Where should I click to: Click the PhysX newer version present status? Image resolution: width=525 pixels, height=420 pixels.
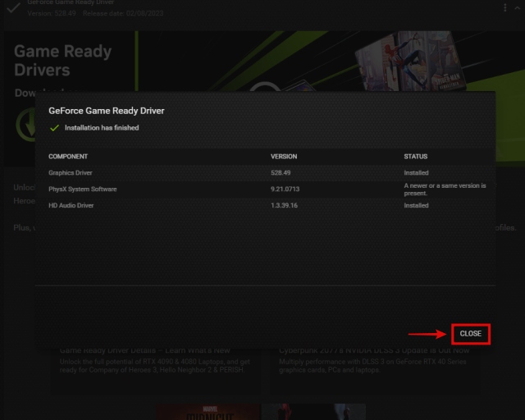[445, 189]
